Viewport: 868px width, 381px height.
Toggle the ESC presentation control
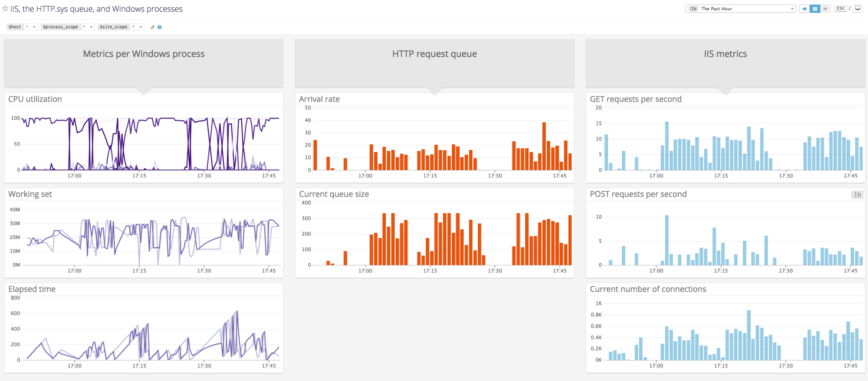click(x=841, y=8)
